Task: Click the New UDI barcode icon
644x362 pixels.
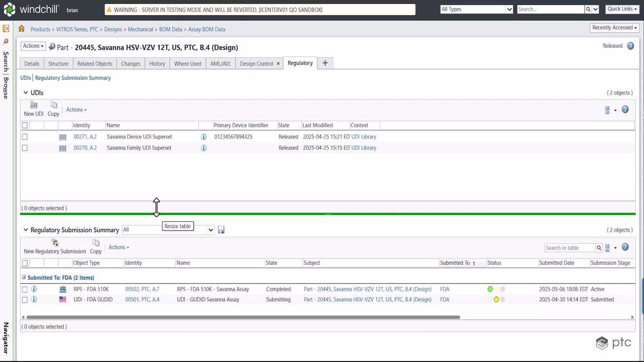Action: (x=34, y=106)
